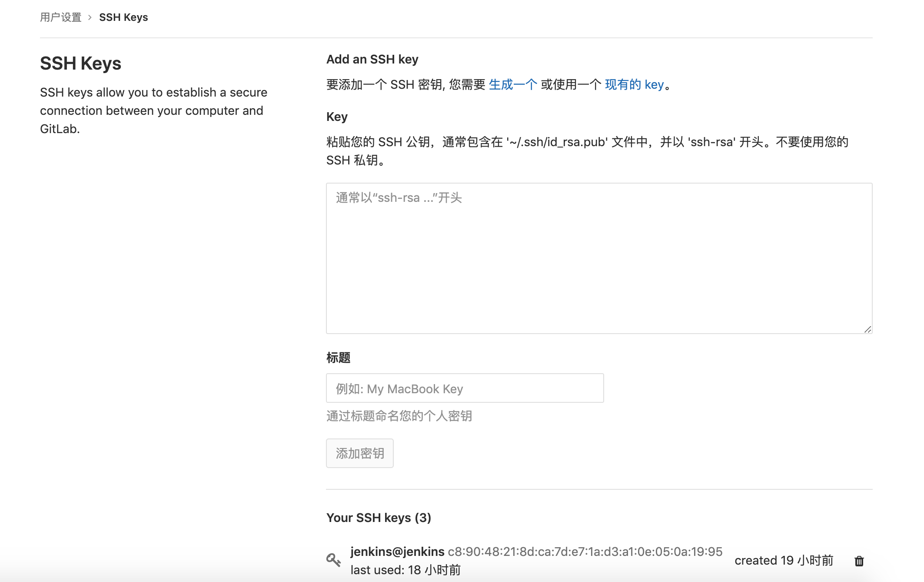Open the 现有的 key link
Screen dimensions: 924x582
[x=635, y=84]
